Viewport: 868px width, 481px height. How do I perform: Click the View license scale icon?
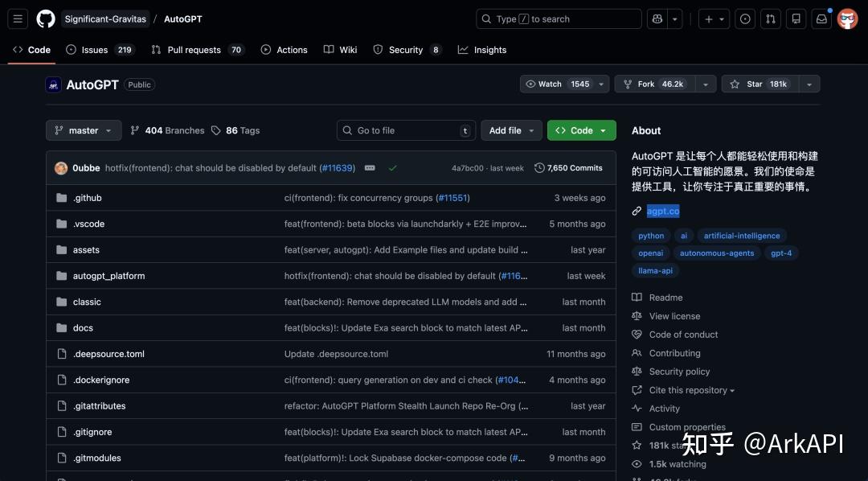637,316
